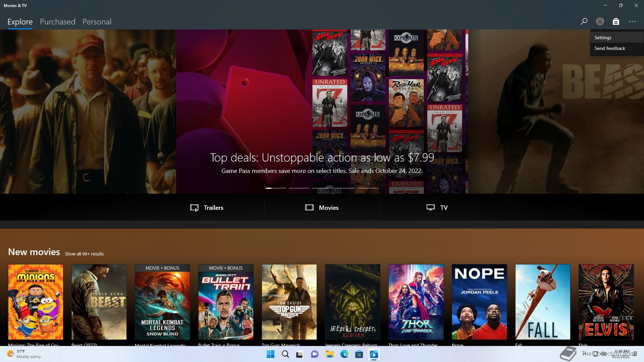Click the Movies filmstrip icon

coord(309,207)
